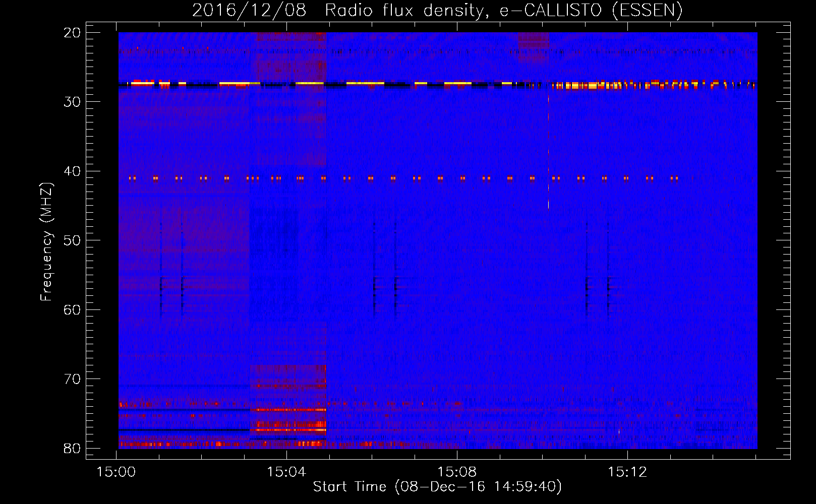Click the Start Time axis label
This screenshot has height=504, width=816.
click(x=437, y=487)
